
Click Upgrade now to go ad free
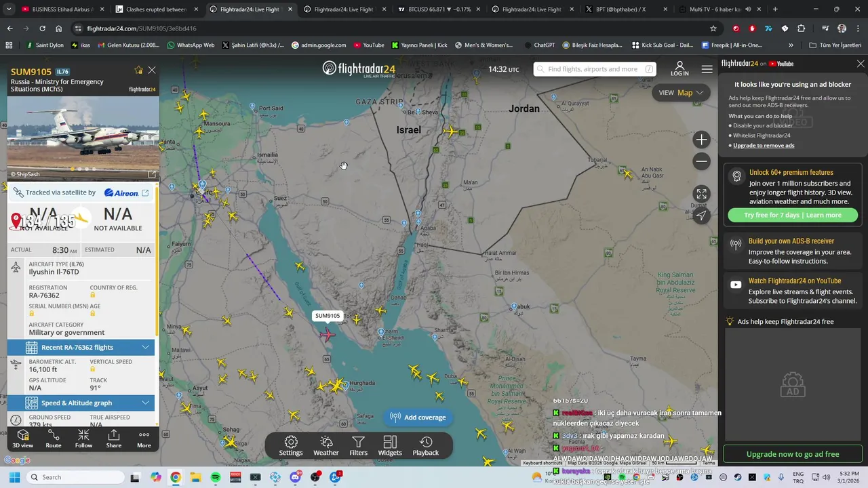click(x=793, y=454)
